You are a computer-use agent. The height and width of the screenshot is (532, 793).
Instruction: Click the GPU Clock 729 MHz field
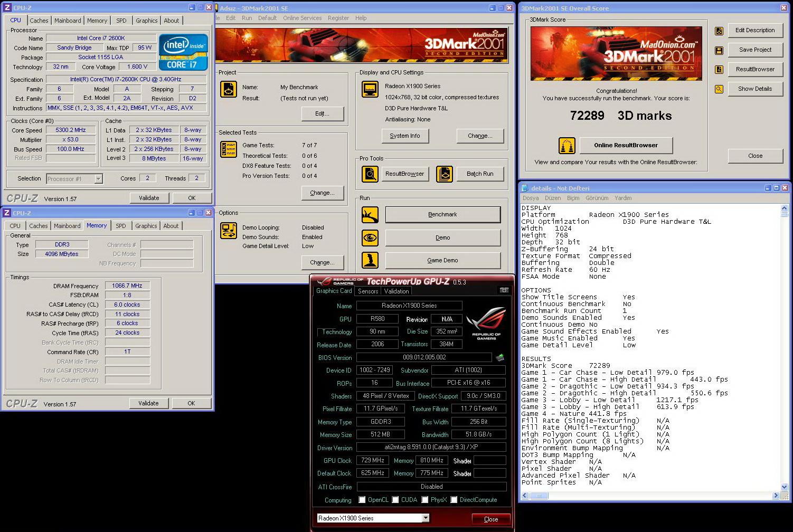click(x=373, y=460)
